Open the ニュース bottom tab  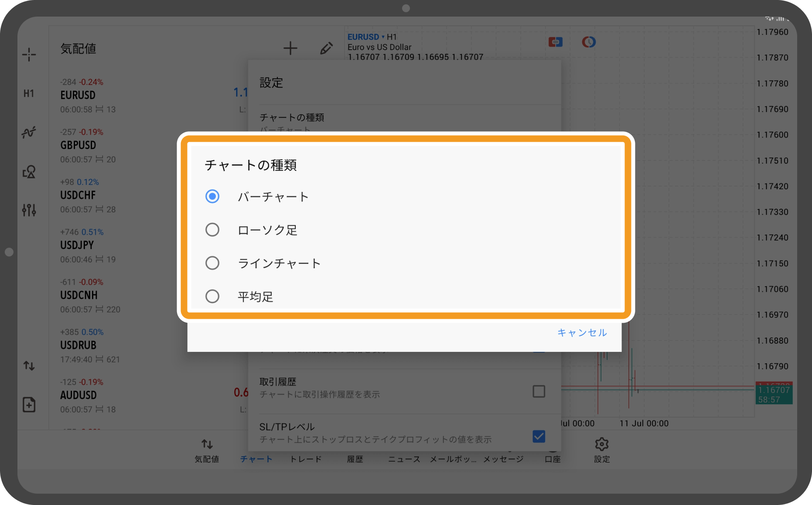pos(404,459)
